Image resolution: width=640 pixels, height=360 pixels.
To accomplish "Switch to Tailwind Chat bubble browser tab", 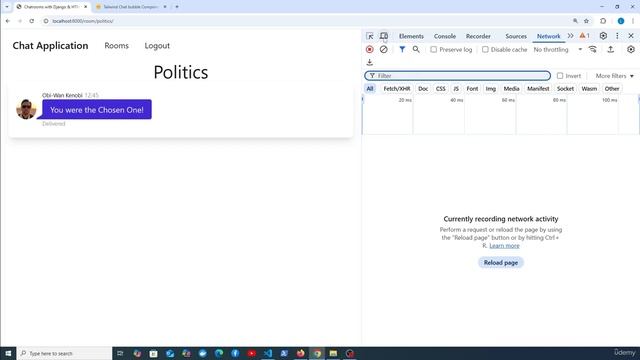I will [131, 7].
